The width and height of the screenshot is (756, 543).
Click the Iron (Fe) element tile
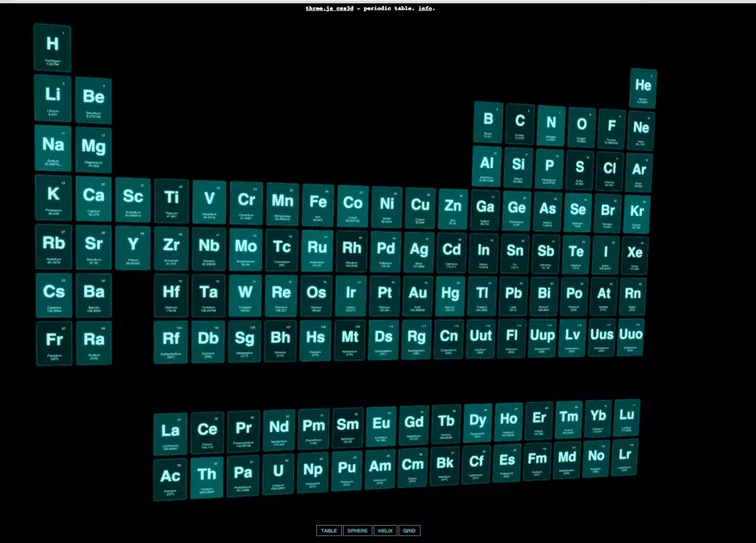click(x=318, y=206)
